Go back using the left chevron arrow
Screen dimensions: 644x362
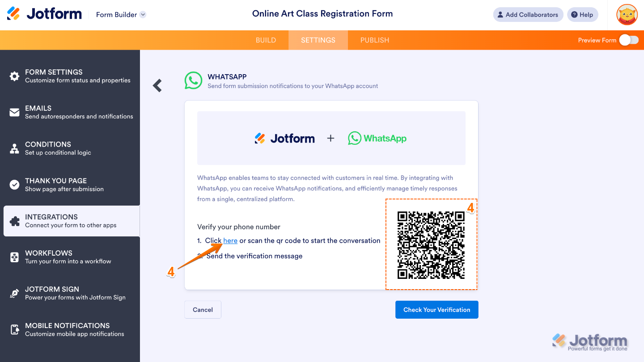tap(157, 85)
